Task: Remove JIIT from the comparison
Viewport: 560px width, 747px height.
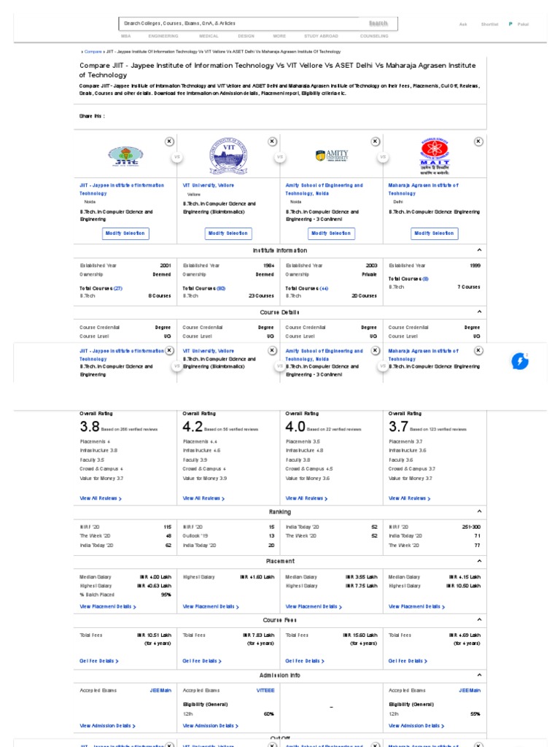Action: (x=169, y=142)
